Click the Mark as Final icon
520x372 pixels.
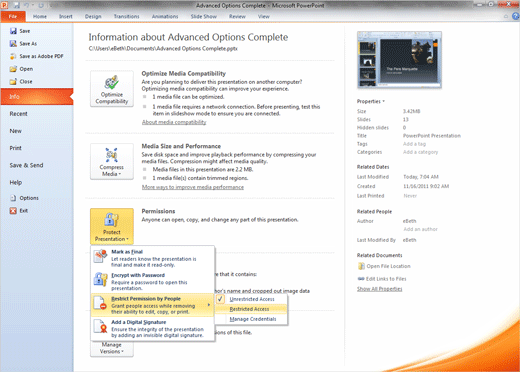(x=100, y=256)
